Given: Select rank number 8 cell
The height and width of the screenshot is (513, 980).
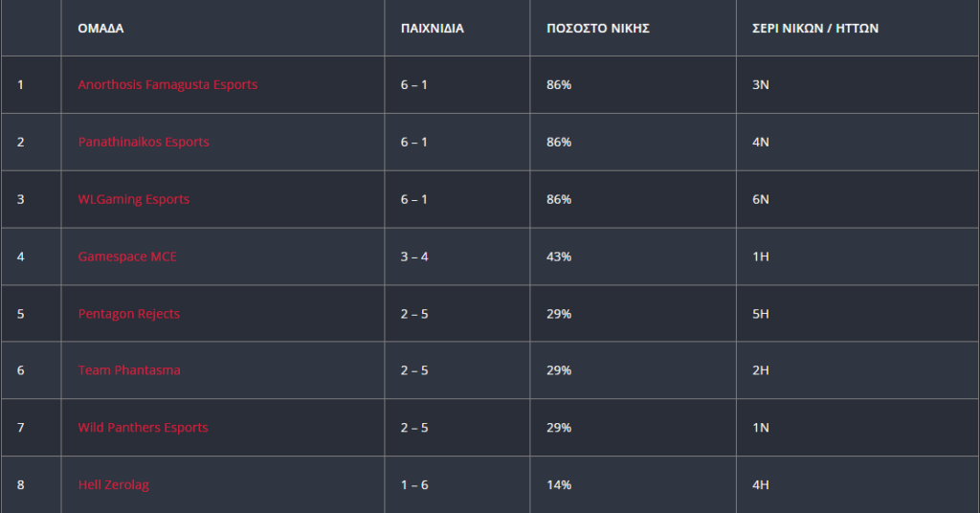Looking at the screenshot, I should point(32,485).
